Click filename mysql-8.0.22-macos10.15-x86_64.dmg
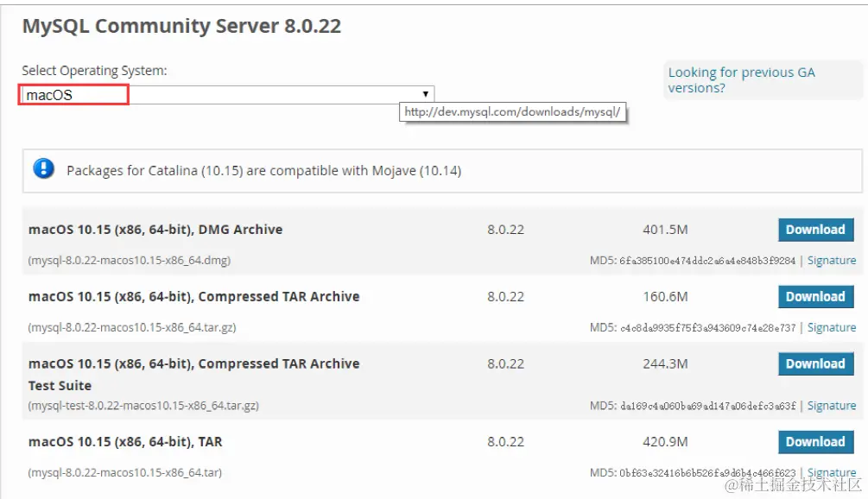 click(129, 261)
